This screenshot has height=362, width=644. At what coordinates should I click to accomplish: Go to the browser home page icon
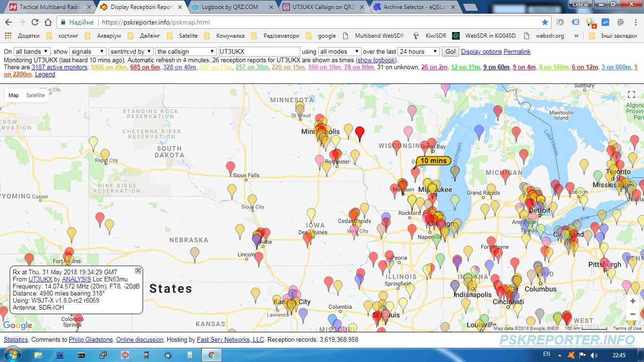(x=48, y=22)
